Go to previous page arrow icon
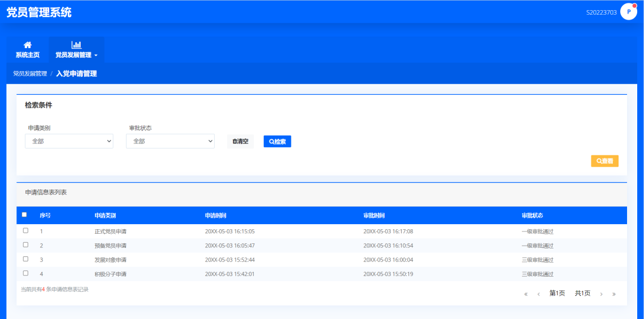This screenshot has height=319, width=644. coord(538,294)
